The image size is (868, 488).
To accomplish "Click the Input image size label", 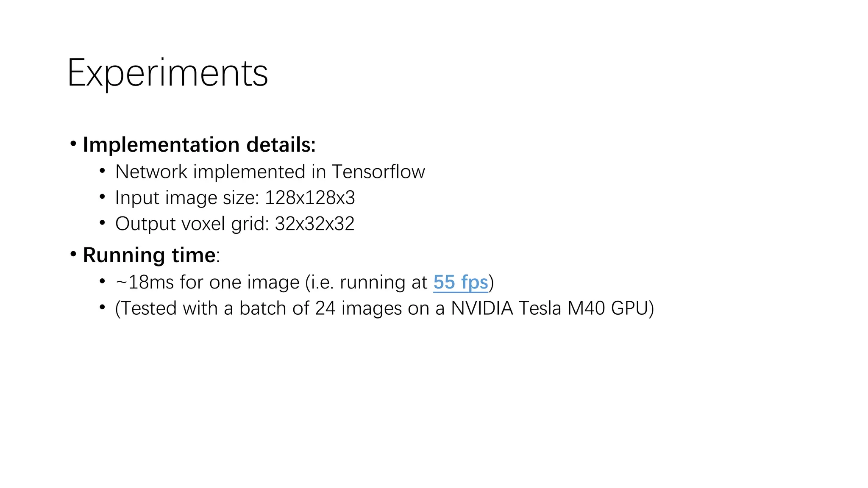I will click(187, 198).
